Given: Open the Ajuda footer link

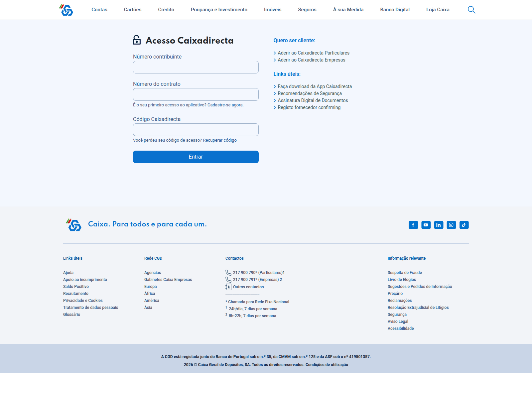Looking at the screenshot, I should (68, 273).
